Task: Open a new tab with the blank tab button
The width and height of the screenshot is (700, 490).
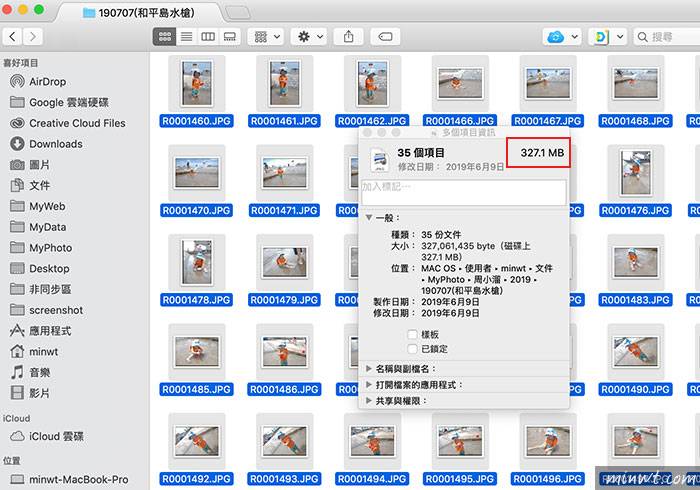Action: (238, 12)
